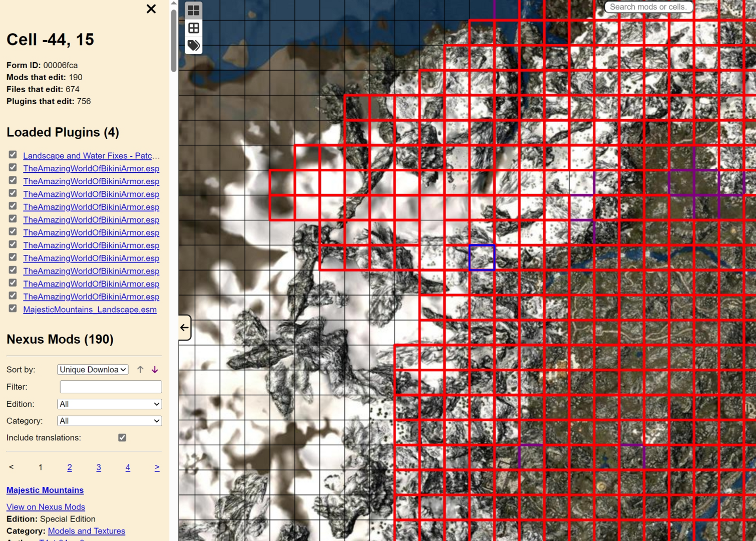Uncheck the Landscape and Water Fixes plugin
Image resolution: width=756 pixels, height=541 pixels.
coord(13,155)
